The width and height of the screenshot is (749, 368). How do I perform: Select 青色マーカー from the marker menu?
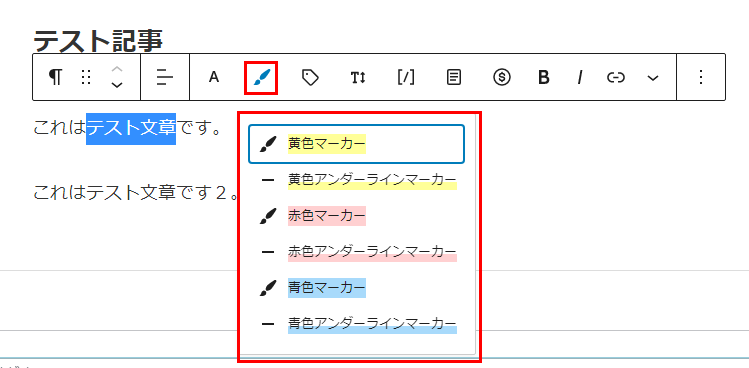click(x=356, y=288)
